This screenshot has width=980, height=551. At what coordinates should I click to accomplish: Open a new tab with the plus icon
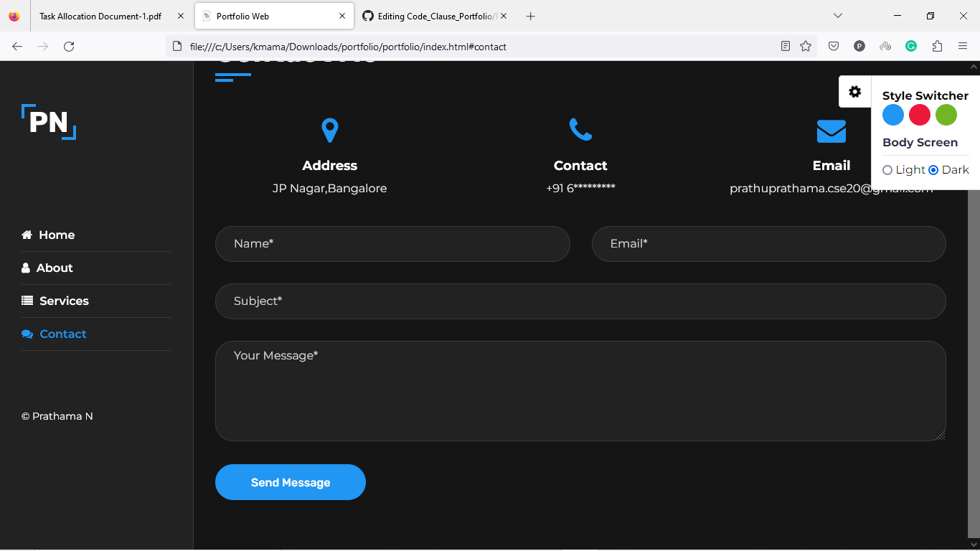click(x=530, y=16)
